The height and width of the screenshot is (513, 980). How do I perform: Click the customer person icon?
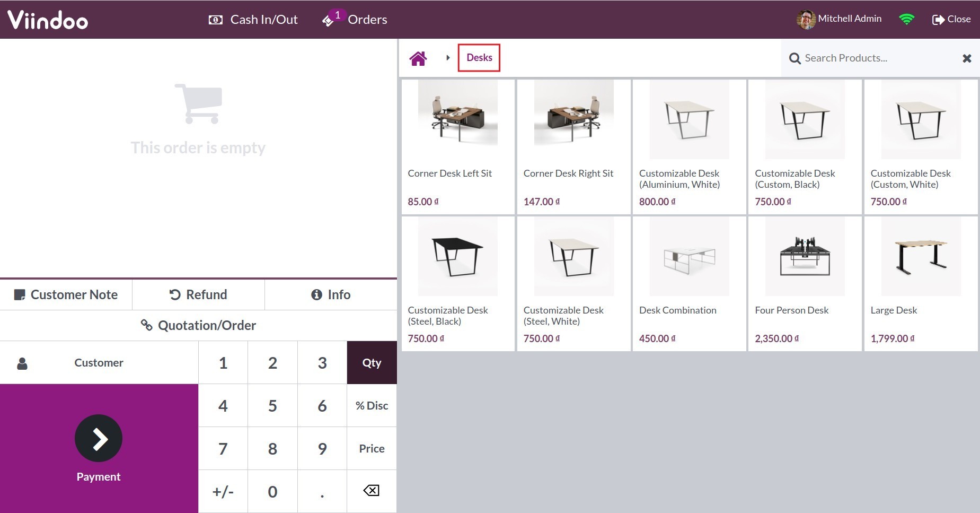[x=22, y=363]
